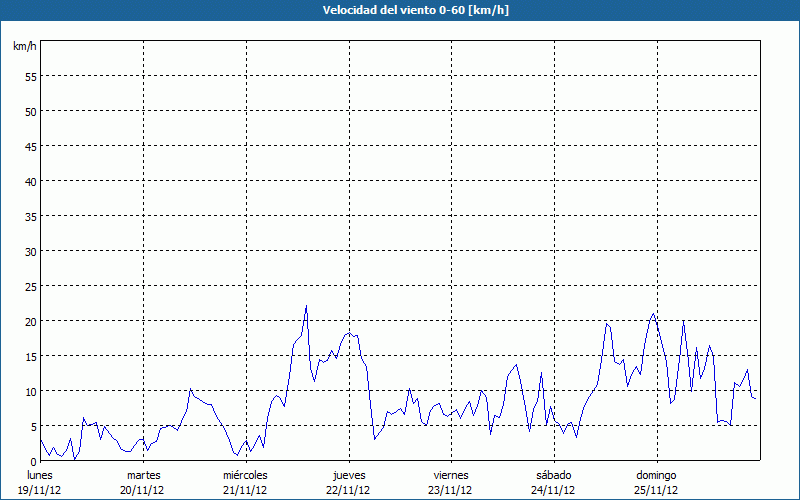Click the km/h unit label on the y-axis

coord(24,47)
